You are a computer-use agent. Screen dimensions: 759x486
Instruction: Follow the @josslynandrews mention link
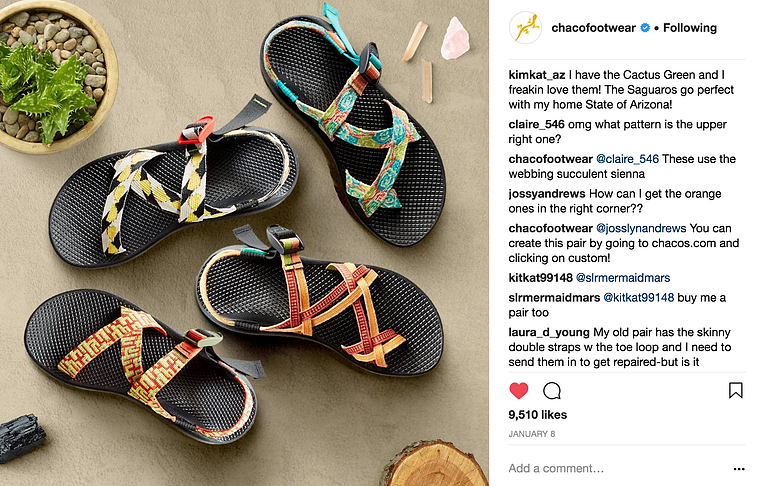point(641,228)
